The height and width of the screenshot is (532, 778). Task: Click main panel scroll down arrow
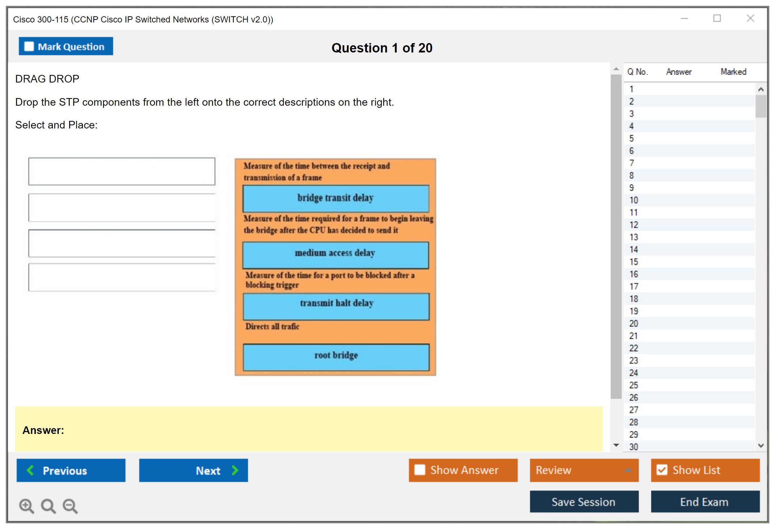616,445
